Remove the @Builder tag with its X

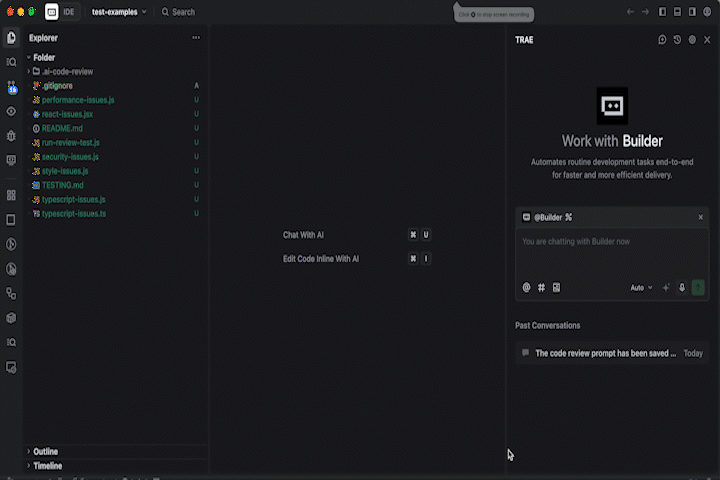700,217
